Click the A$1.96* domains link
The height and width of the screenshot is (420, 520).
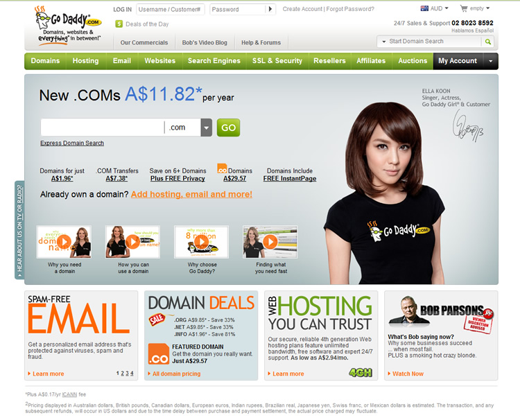(62, 178)
